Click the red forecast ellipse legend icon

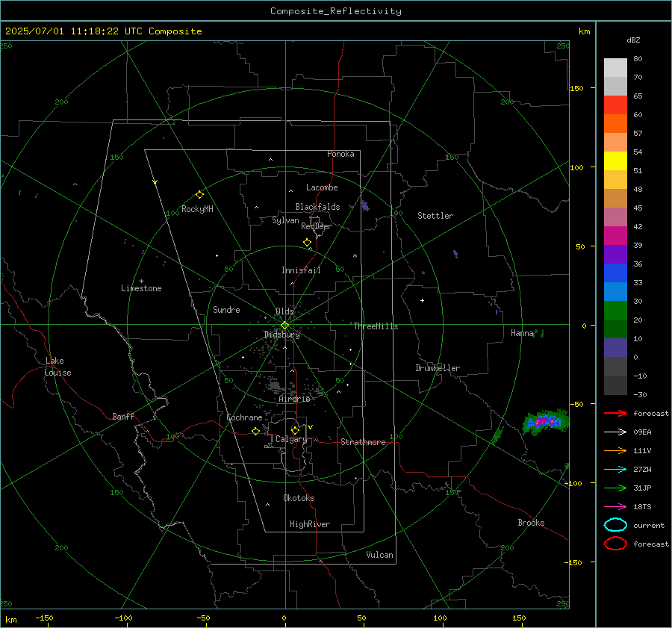(x=615, y=544)
